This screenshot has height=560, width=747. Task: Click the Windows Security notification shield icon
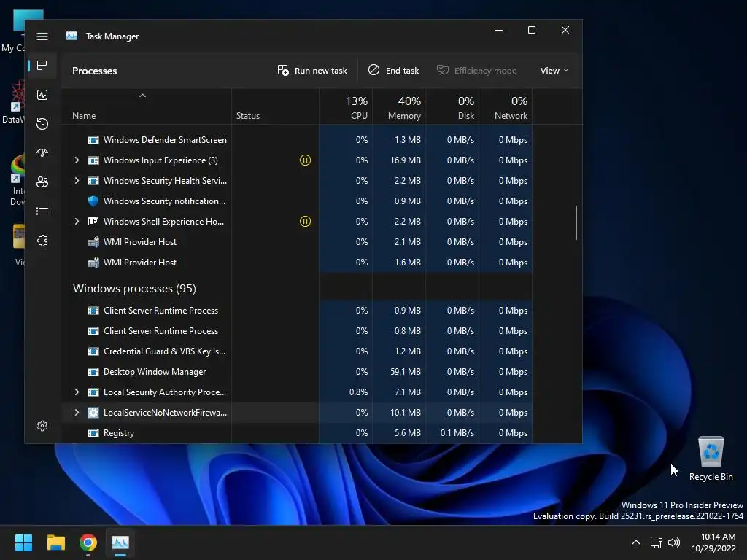click(x=93, y=201)
